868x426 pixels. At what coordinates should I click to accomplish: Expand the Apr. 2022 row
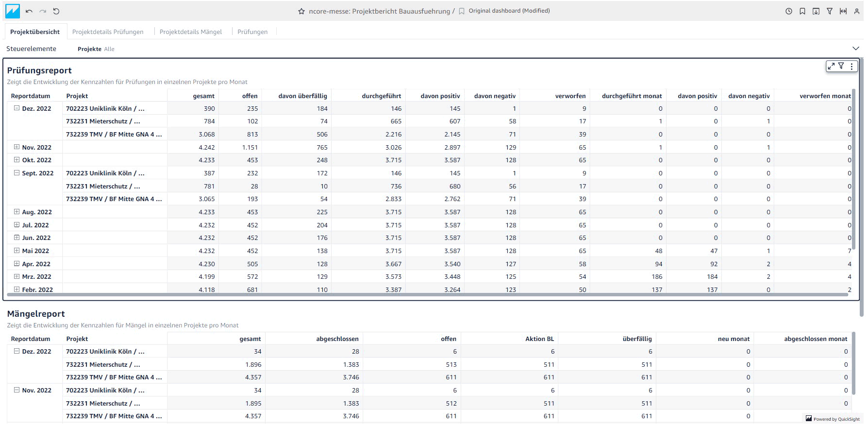pyautogui.click(x=17, y=264)
